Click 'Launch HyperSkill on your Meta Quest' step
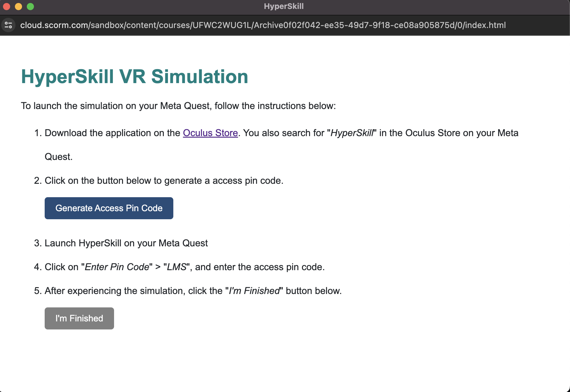 (x=126, y=243)
